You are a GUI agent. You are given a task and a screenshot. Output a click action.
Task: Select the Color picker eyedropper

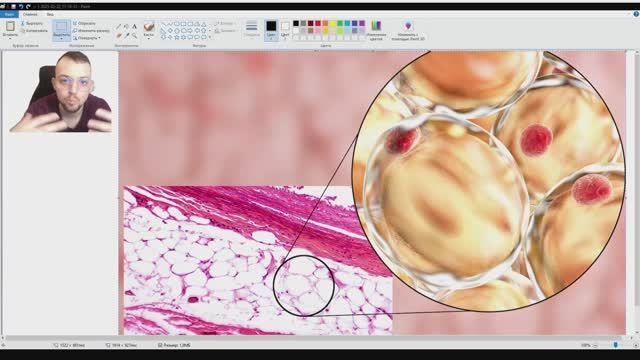(x=127, y=36)
